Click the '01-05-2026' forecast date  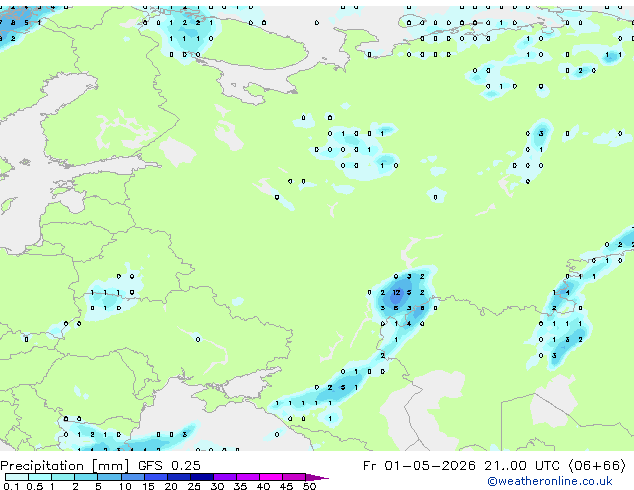[430, 466]
